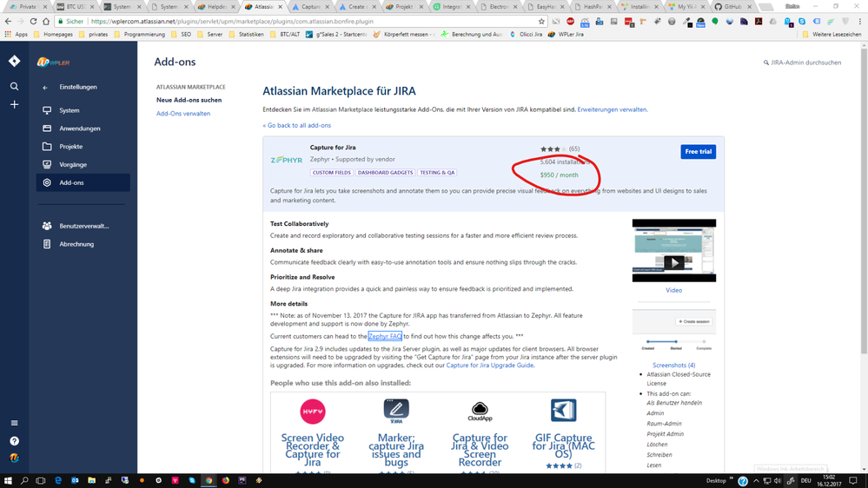Click the DASHBOARD GADGETS tag

tap(385, 173)
